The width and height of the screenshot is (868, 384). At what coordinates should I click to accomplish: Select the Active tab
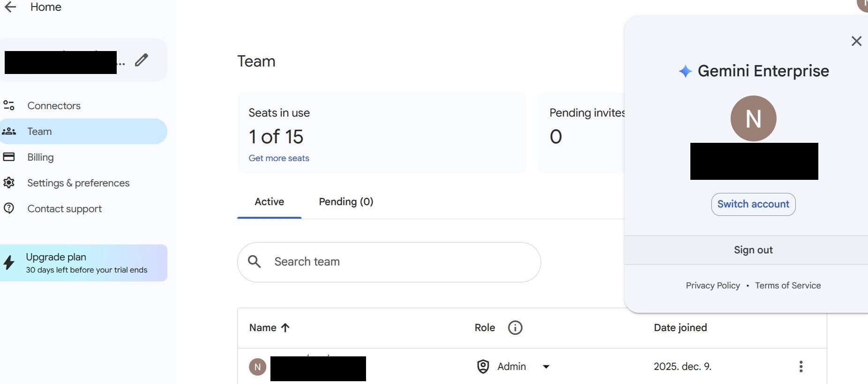point(269,202)
